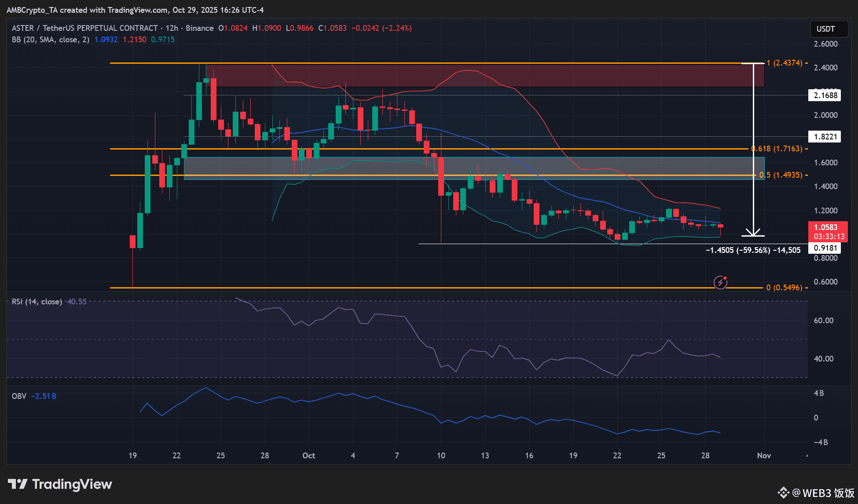Click the 0.9181 support price tag
858x504 pixels.
click(825, 248)
